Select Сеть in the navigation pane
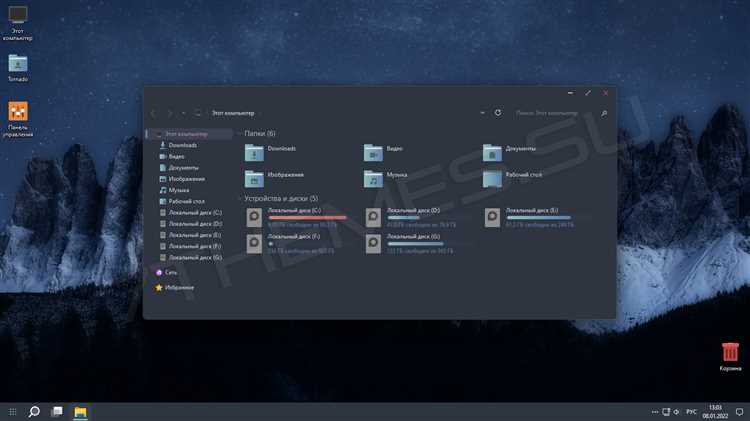 [171, 273]
